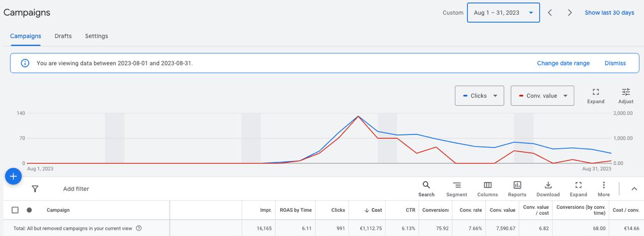
Task: Expand the table with Expand icon
Action: click(578, 185)
